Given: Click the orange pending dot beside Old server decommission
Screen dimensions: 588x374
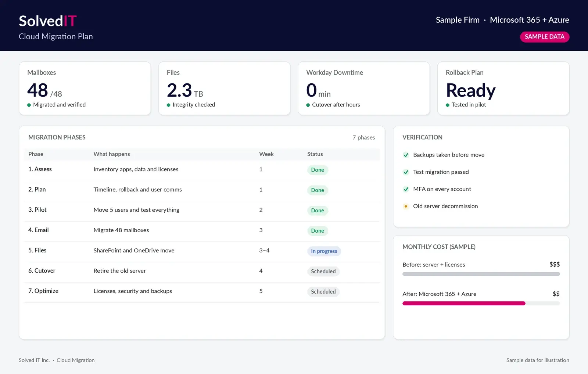Looking at the screenshot, I should [406, 206].
